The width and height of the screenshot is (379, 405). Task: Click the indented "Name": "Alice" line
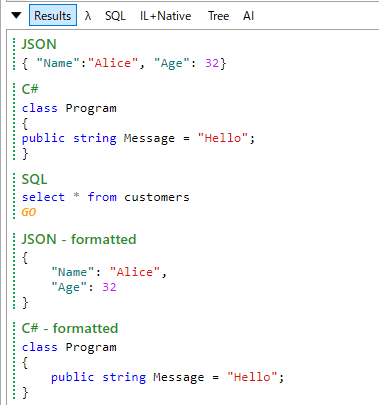[109, 272]
